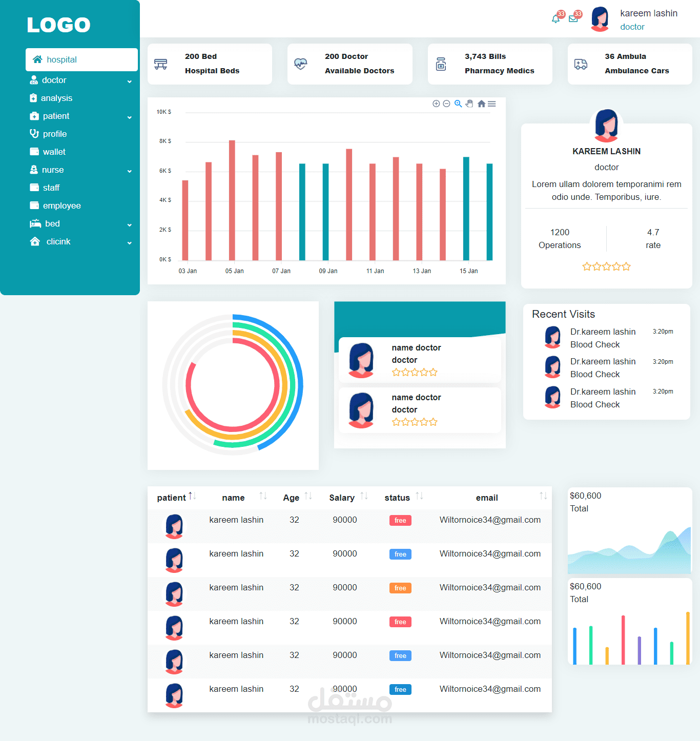
Task: Click the LOGO in the sidebar
Action: coord(58,25)
